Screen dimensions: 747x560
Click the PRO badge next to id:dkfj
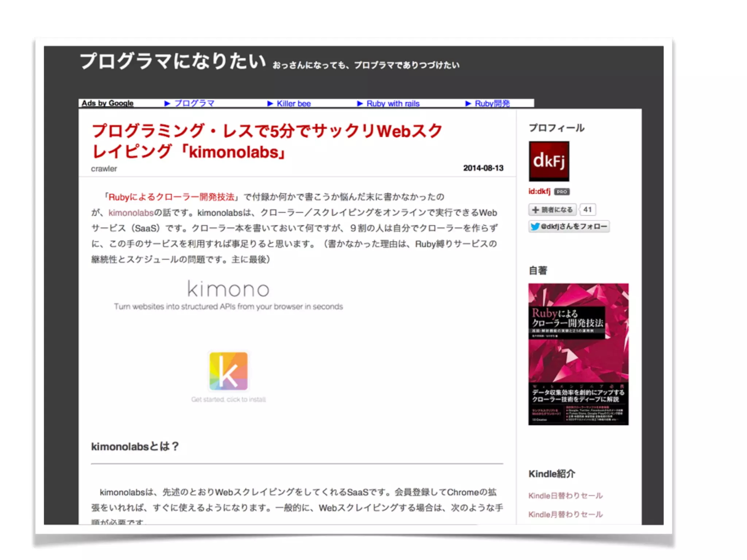562,192
